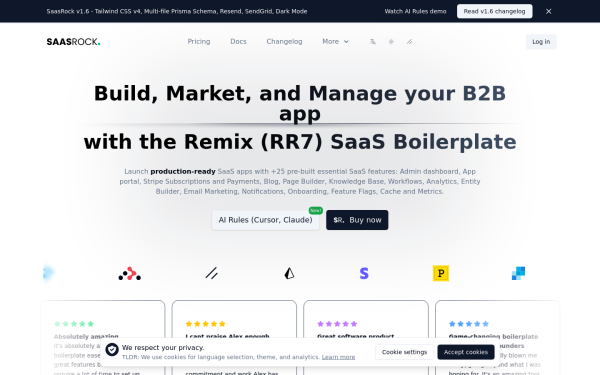Screen dimensions: 600x375
Task: Click the green New! badge
Action: (316, 210)
